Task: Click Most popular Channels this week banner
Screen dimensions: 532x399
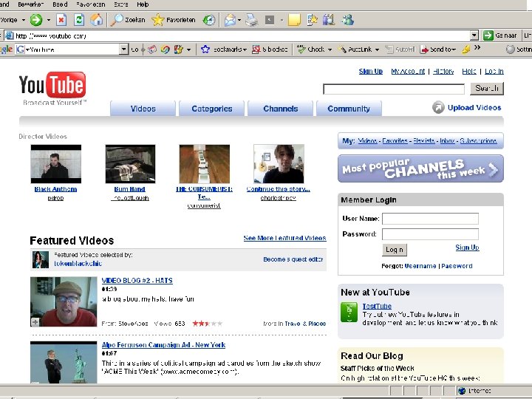Action: (x=420, y=168)
